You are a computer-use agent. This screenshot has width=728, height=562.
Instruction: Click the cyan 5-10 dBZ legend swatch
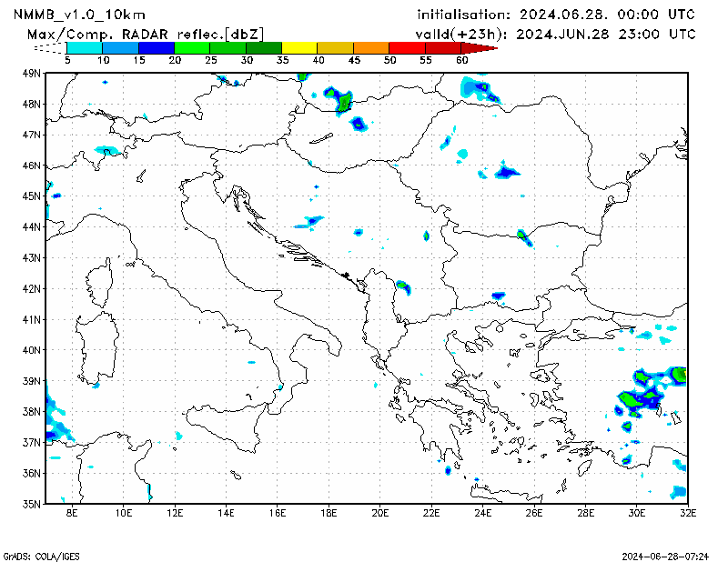tap(84, 47)
